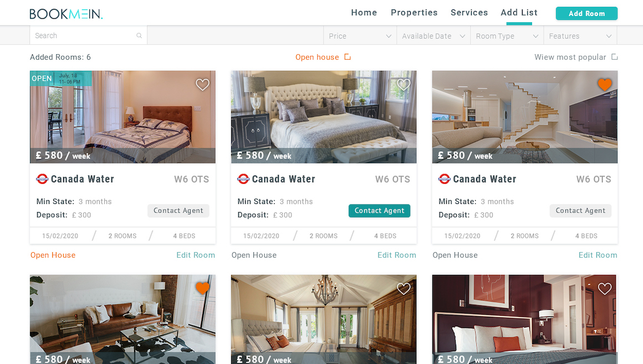Click Edit Room under the first listing
Viewport: 643px width, 364px height.
[x=196, y=255]
